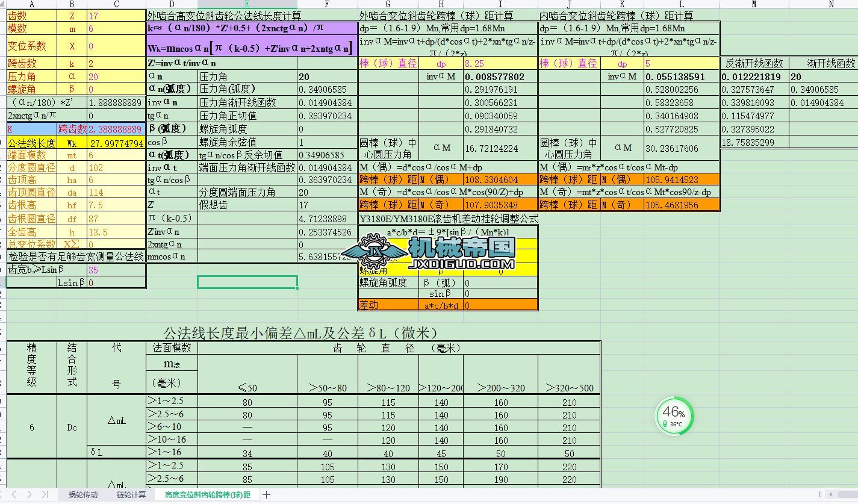Click the internal gear dp value 5
858x504 pixels.
pyautogui.click(x=682, y=63)
